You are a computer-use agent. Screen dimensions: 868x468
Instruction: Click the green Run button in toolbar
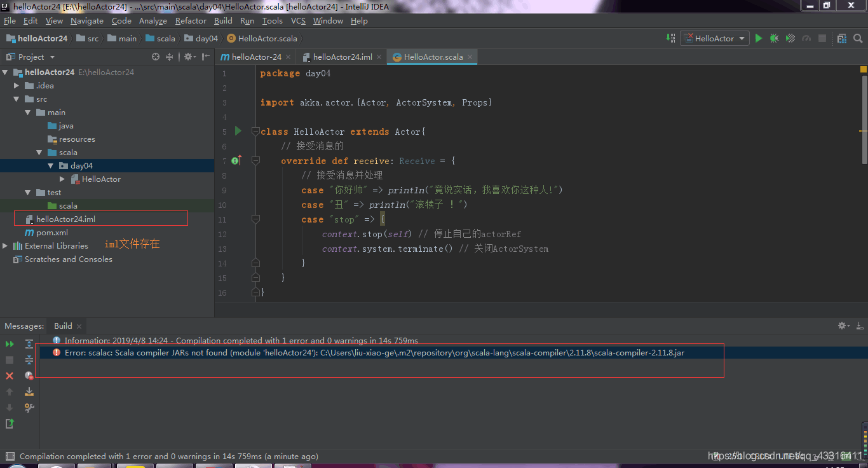(758, 38)
